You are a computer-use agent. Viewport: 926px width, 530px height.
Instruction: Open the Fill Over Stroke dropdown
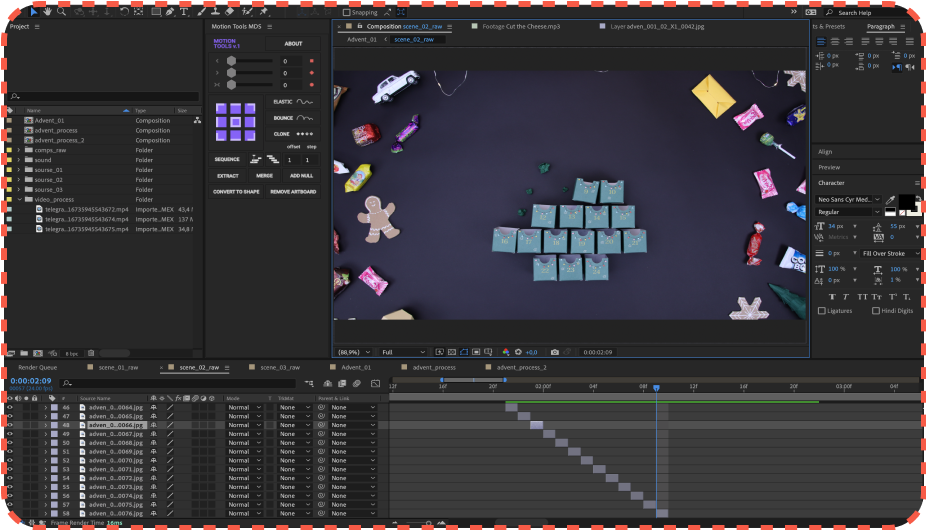[x=891, y=253]
